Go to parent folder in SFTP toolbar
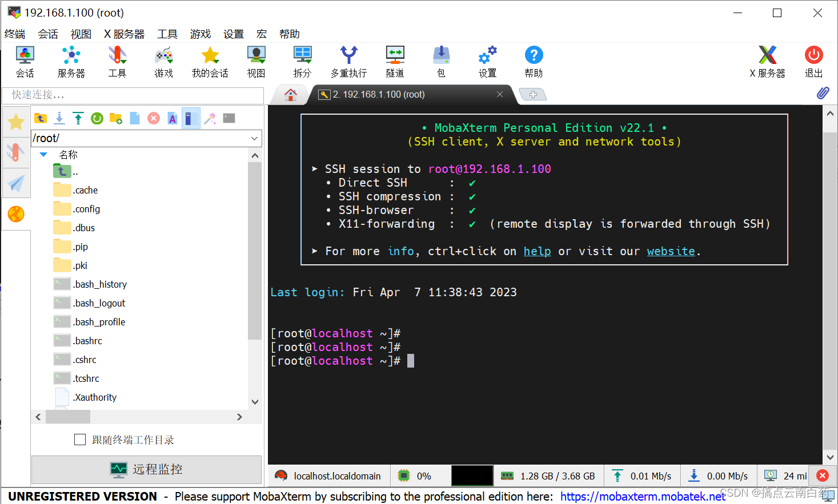 click(41, 118)
